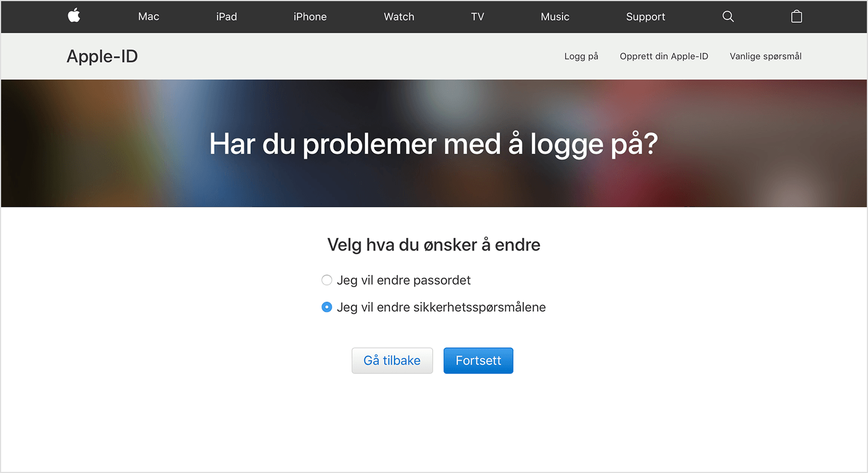
Task: Click the Apple-ID page title
Action: pyautogui.click(x=102, y=56)
